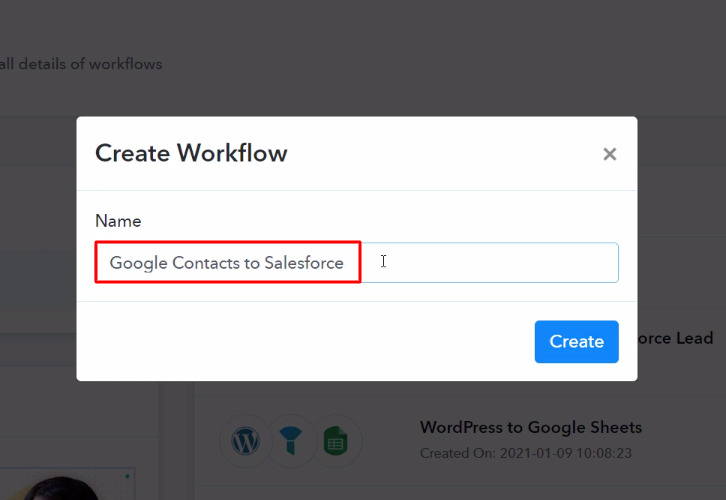Click the 'Create Workflow' dialog title

[191, 153]
